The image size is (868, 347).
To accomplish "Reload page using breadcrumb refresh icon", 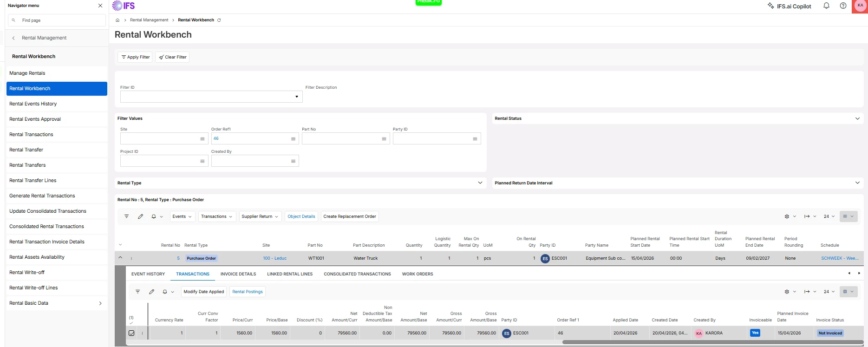I will 219,20.
